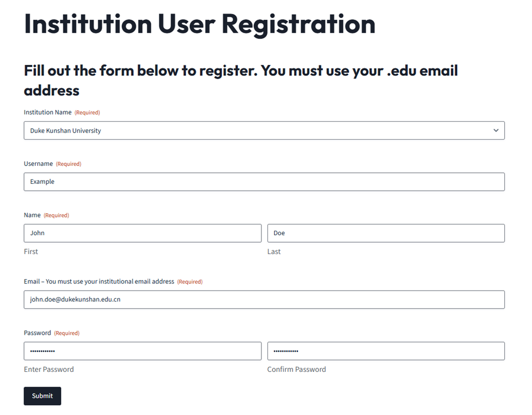Image resolution: width=532 pixels, height=415 pixels.
Task: Expand the Institution Name dropdown chevron
Action: 495,131
